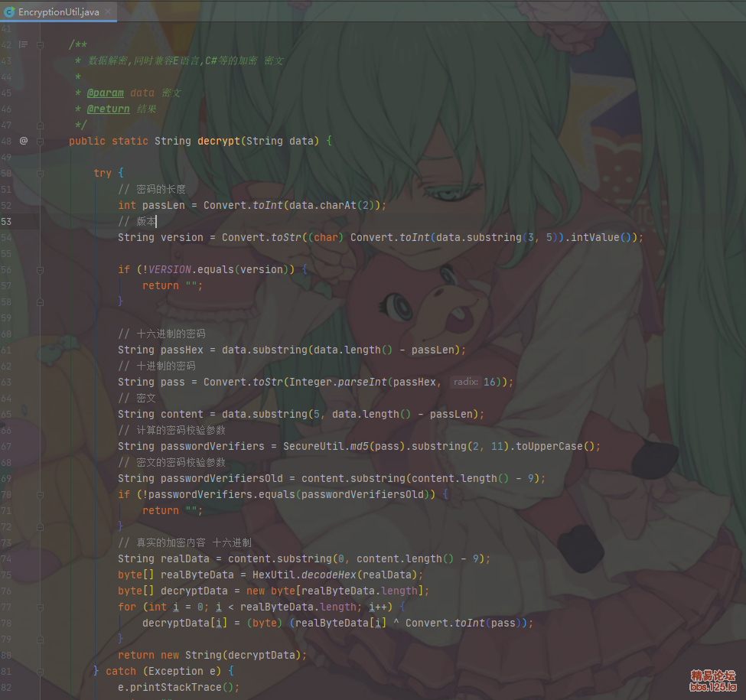The width and height of the screenshot is (746, 700).
Task: Click line number 53 in the gutter
Action: pyautogui.click(x=6, y=222)
